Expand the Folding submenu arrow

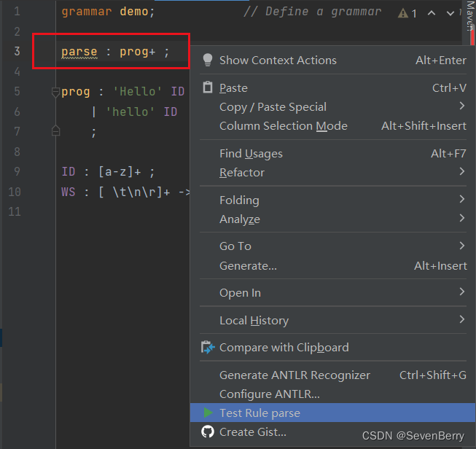pos(461,199)
